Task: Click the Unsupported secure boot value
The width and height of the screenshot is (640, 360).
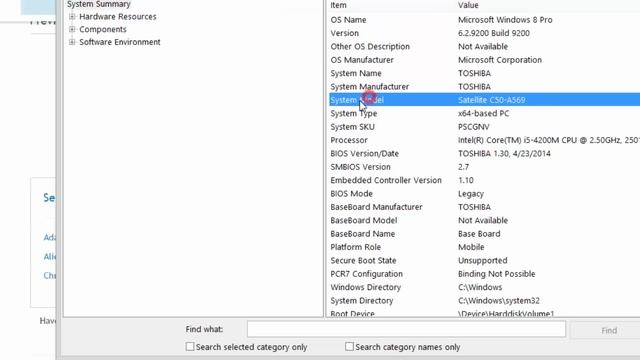Action: pyautogui.click(x=483, y=261)
